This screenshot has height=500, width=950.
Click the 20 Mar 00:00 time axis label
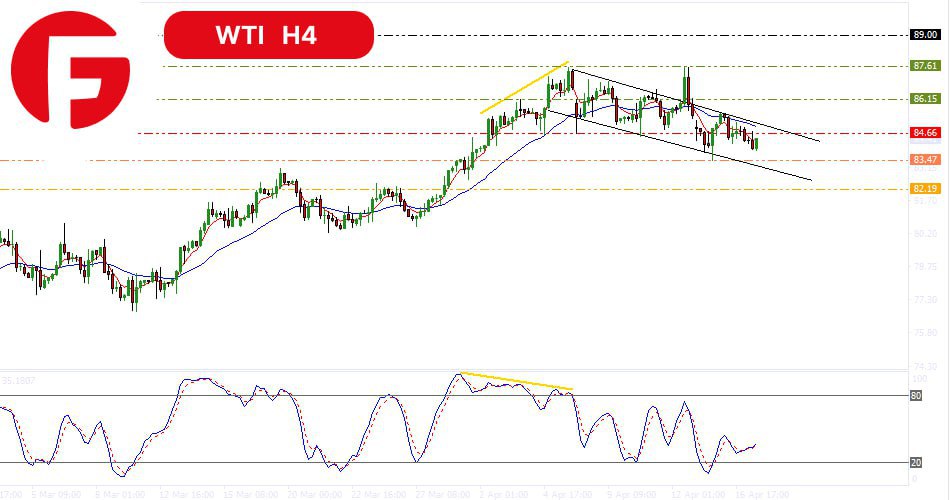(x=314, y=495)
